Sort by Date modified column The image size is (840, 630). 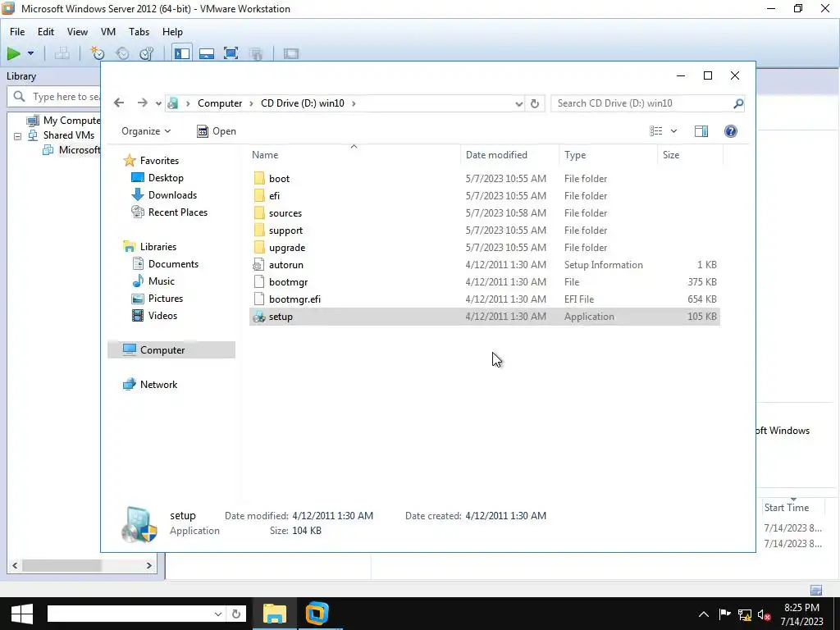[509, 155]
